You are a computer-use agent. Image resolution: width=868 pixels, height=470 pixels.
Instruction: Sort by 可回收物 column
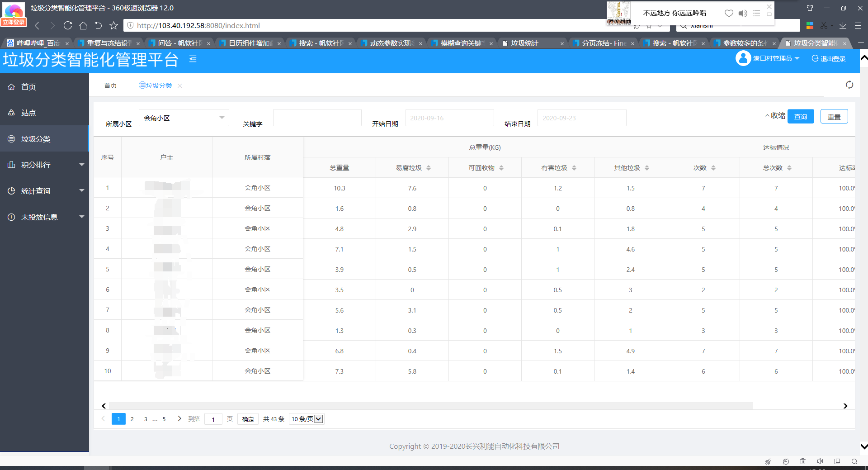[x=501, y=168]
